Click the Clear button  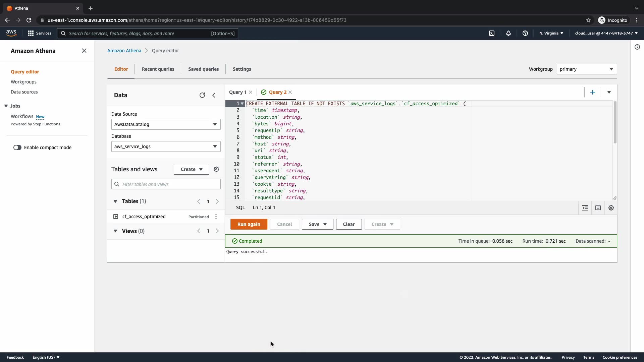point(348,224)
